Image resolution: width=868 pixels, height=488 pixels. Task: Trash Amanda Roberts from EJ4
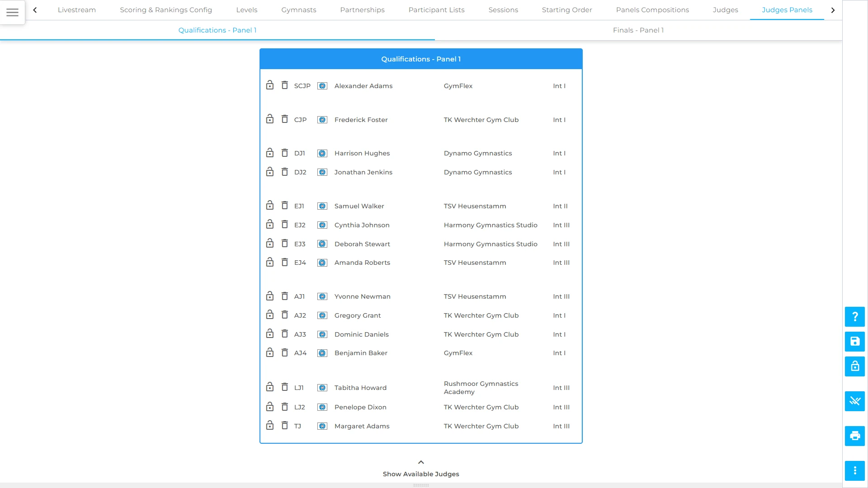point(285,262)
